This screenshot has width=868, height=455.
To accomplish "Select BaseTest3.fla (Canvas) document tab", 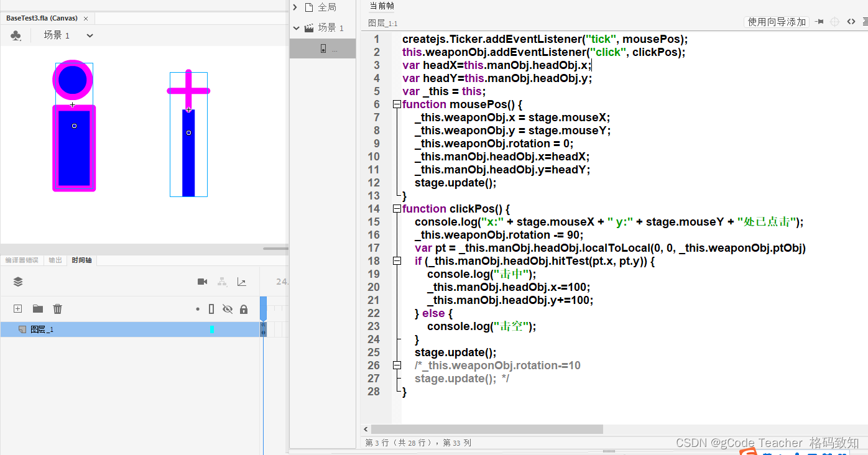I will pyautogui.click(x=42, y=18).
